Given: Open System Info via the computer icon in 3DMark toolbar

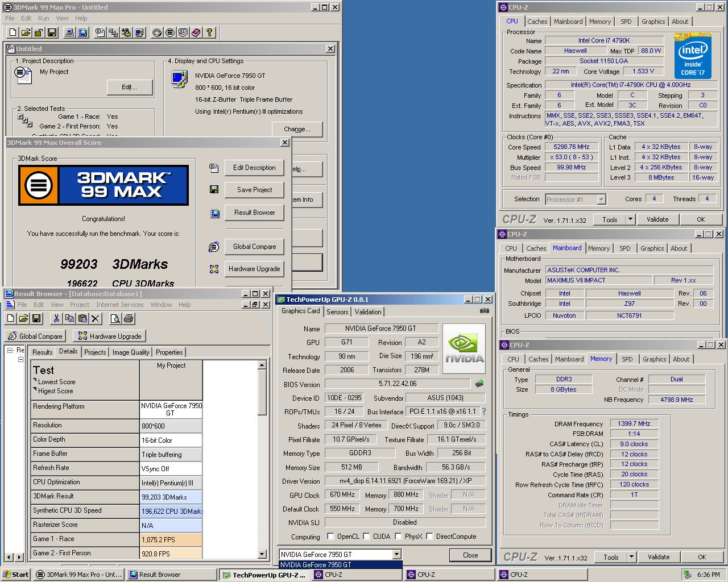Looking at the screenshot, I should coord(69,32).
